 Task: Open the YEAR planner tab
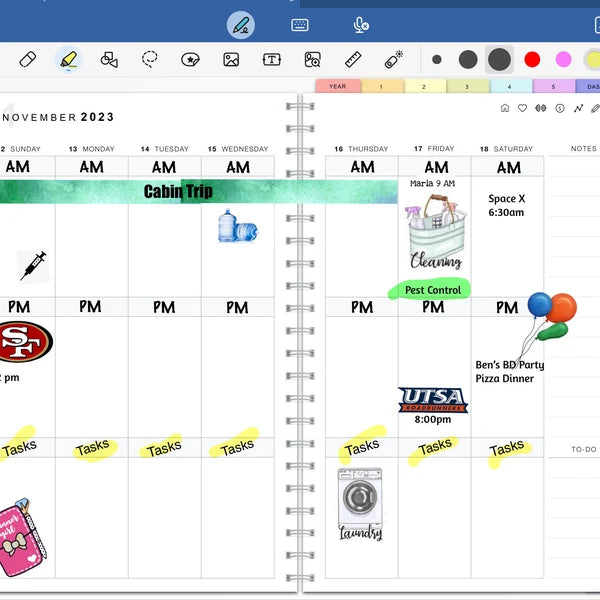pyautogui.click(x=338, y=87)
